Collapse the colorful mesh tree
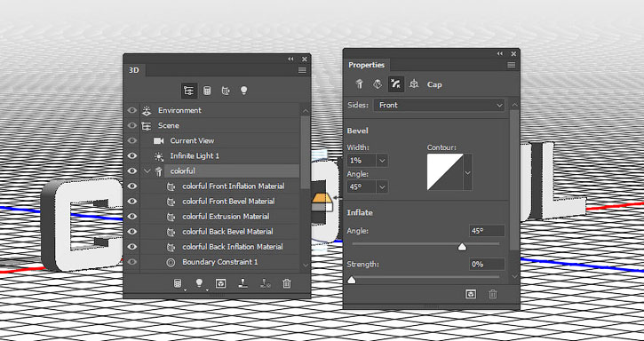Screen dimensions: 644x341 [x=147, y=170]
